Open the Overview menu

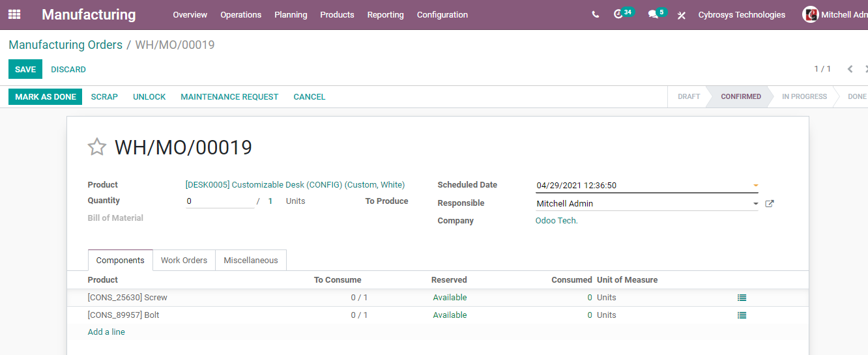[190, 14]
